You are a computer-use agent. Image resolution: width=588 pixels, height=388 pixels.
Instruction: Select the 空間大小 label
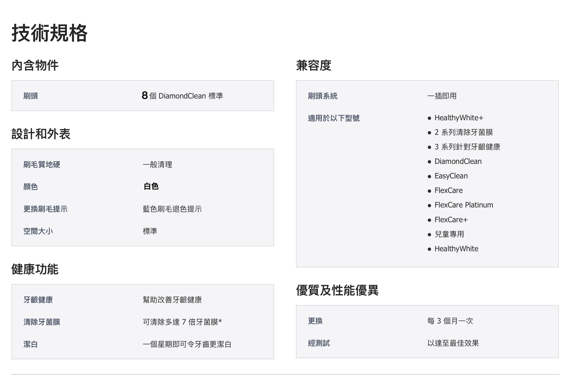(38, 231)
